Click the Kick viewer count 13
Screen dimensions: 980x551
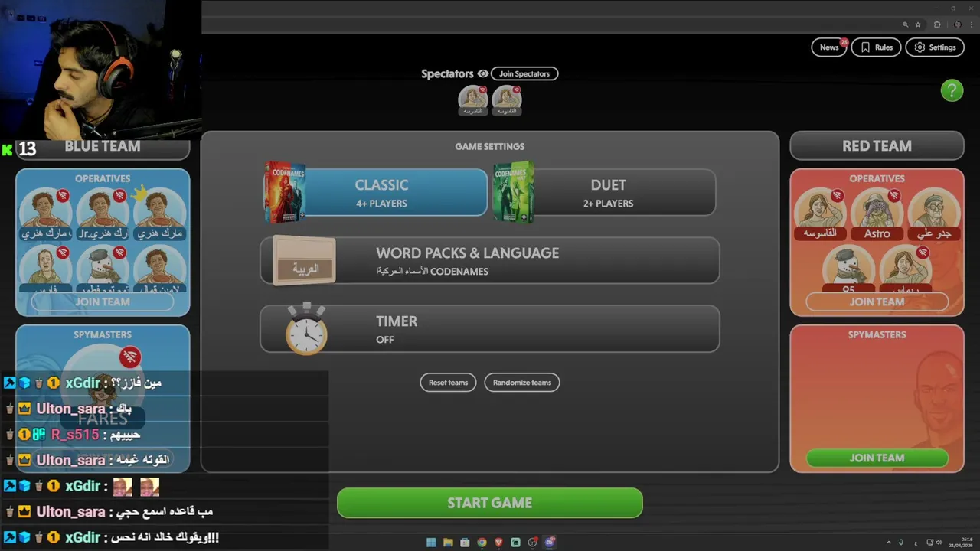pyautogui.click(x=28, y=148)
